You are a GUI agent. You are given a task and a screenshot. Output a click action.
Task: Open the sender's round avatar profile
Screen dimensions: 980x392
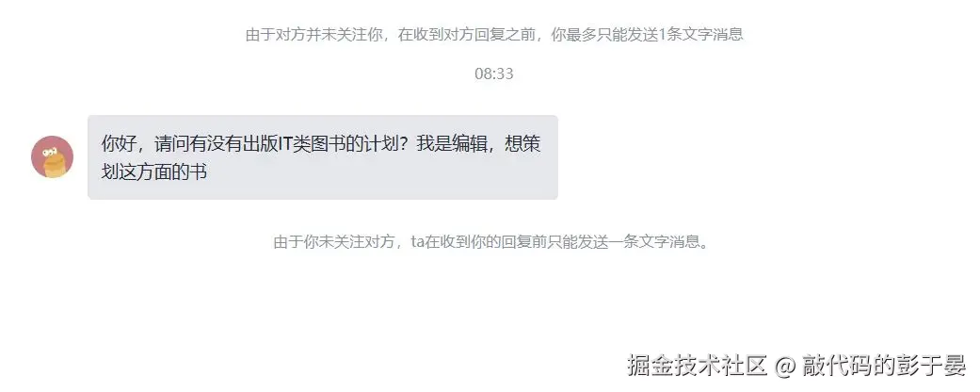pyautogui.click(x=53, y=157)
